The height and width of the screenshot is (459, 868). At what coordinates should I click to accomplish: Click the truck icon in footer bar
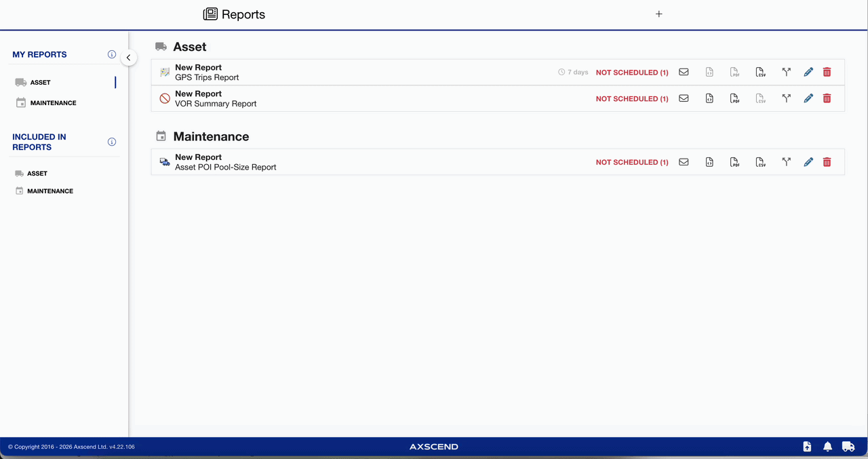pyautogui.click(x=848, y=446)
